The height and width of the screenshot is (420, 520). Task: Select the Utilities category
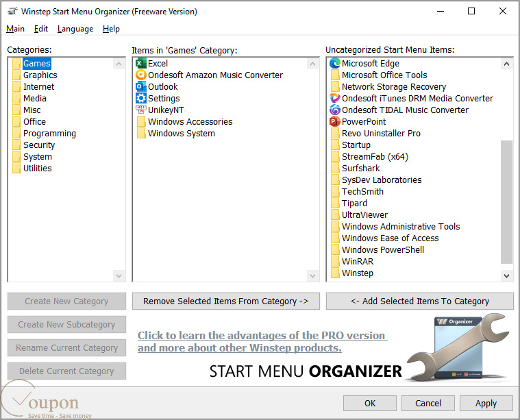[38, 168]
